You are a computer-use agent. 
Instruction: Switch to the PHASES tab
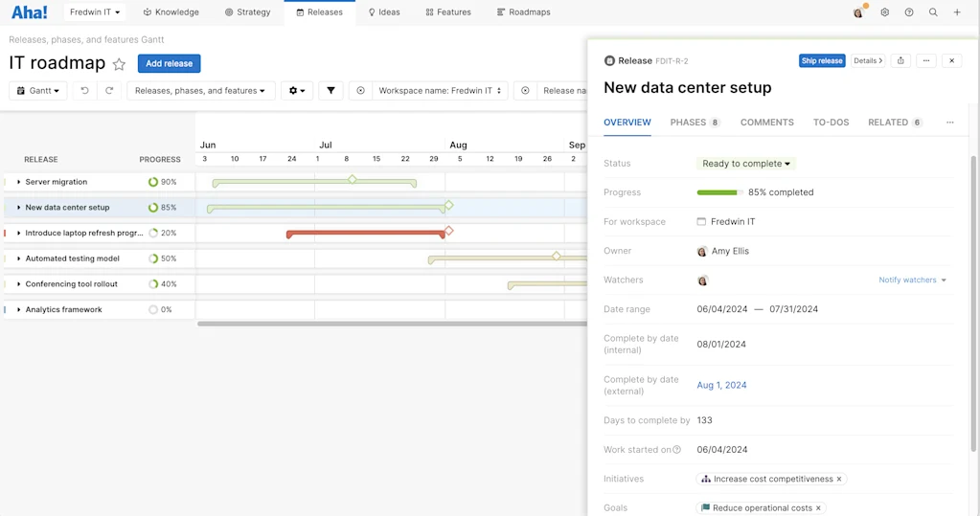[x=695, y=123]
